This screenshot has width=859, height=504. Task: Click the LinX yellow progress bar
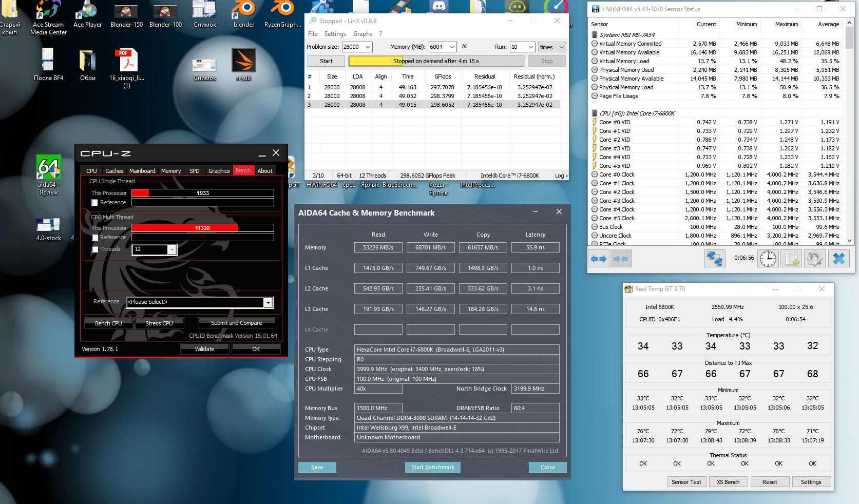(x=436, y=61)
